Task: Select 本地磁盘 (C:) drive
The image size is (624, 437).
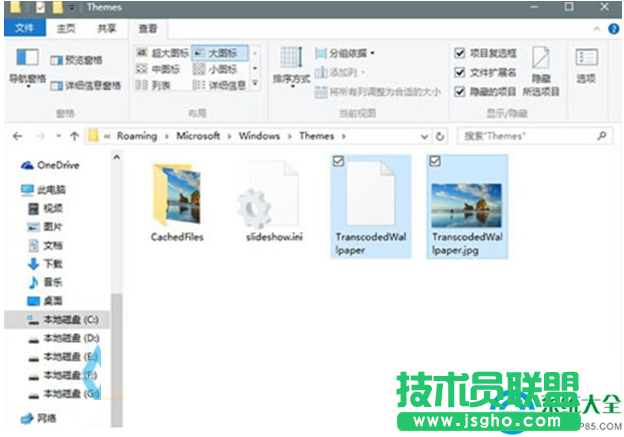Action: (x=57, y=320)
